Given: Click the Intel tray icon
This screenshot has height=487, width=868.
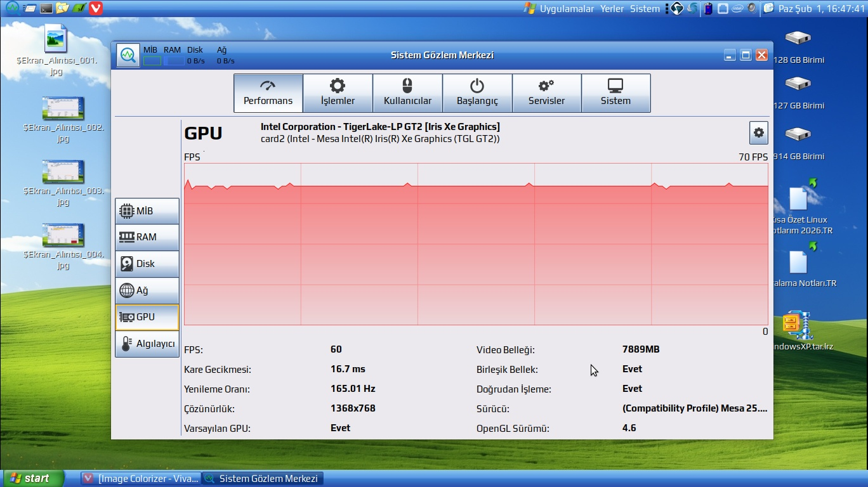Looking at the screenshot, I should pyautogui.click(x=737, y=8).
